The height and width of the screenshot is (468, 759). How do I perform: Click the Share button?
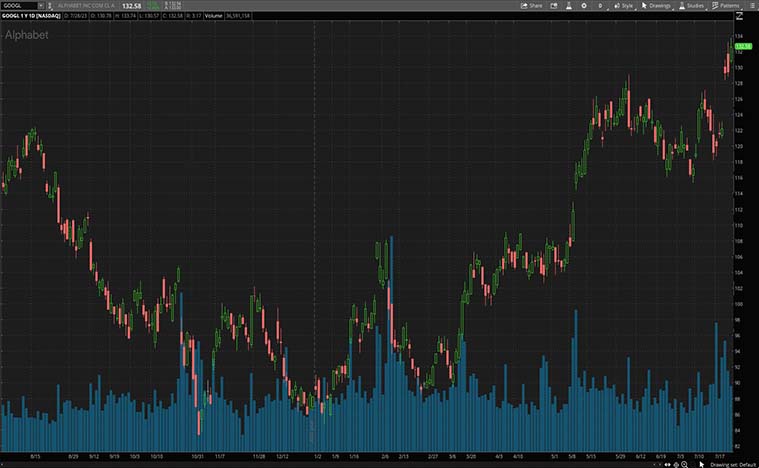tap(531, 6)
